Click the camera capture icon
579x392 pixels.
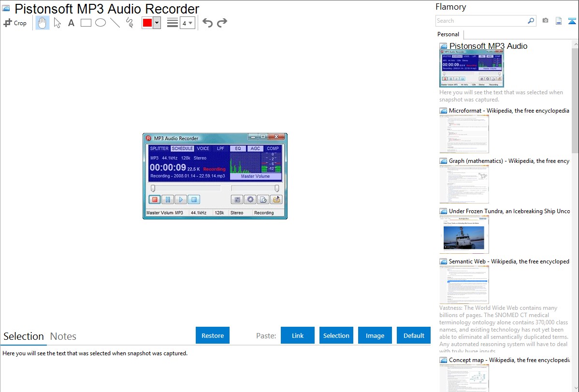[545, 21]
